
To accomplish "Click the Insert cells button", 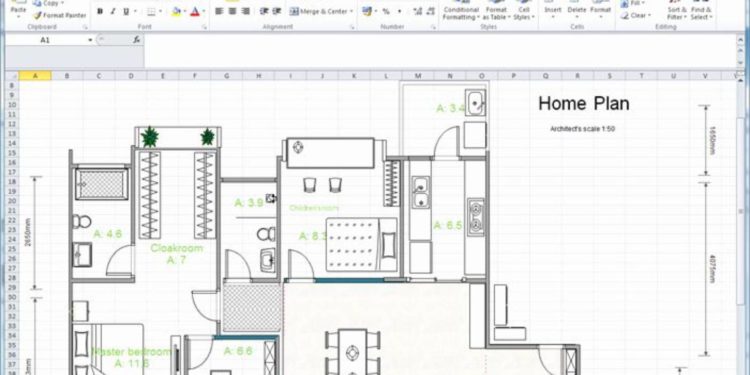I will pyautogui.click(x=553, y=11).
